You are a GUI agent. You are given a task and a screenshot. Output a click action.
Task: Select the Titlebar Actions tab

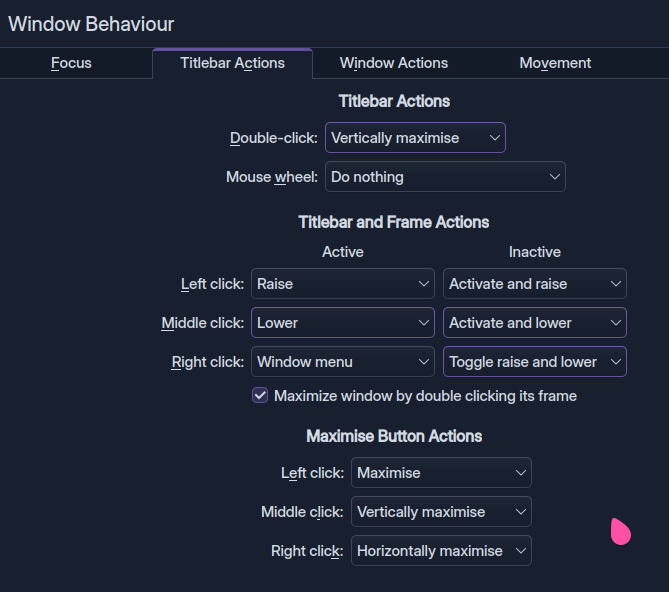click(232, 63)
